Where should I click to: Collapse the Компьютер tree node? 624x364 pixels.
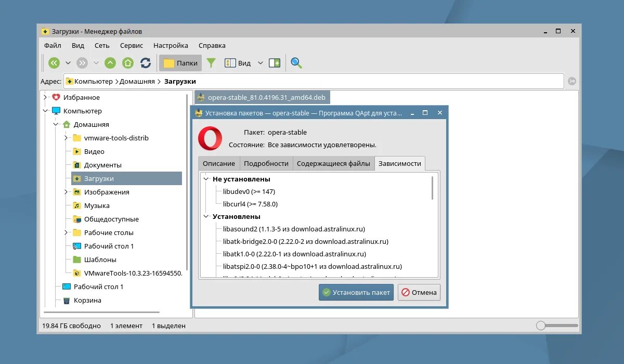click(45, 111)
